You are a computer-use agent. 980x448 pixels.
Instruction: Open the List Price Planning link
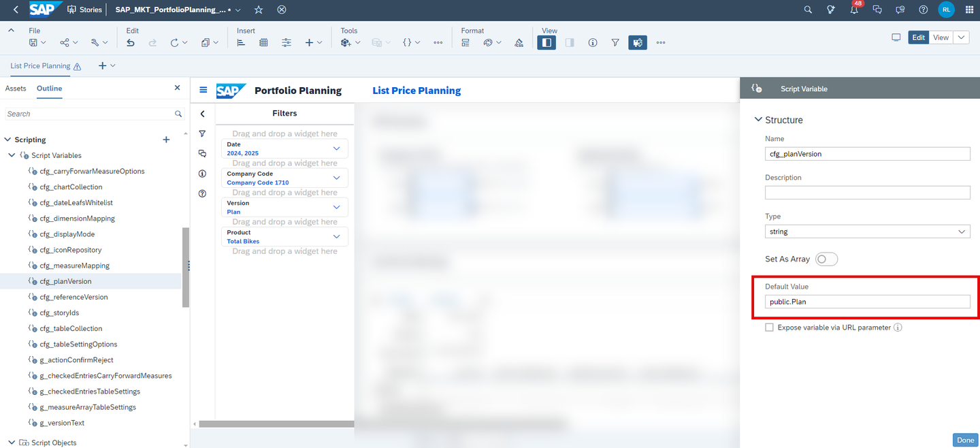pos(416,91)
